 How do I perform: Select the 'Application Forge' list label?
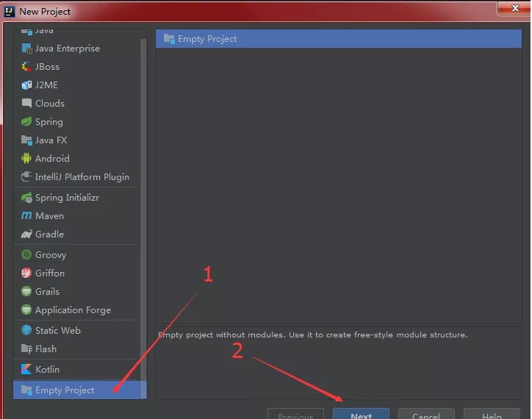73,310
